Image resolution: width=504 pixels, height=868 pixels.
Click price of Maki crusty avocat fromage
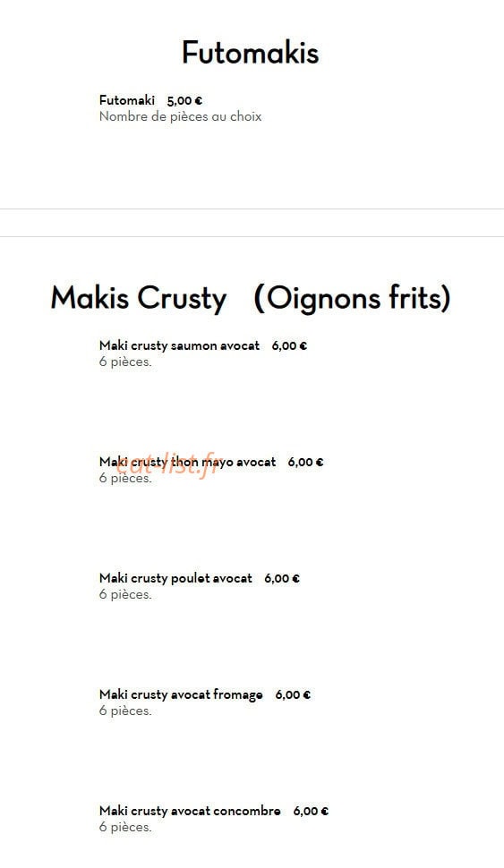click(293, 694)
